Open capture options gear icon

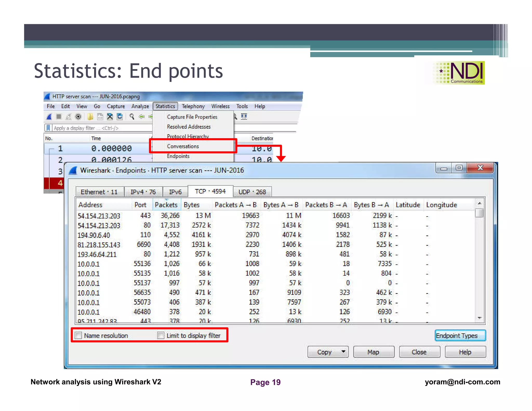(78, 117)
